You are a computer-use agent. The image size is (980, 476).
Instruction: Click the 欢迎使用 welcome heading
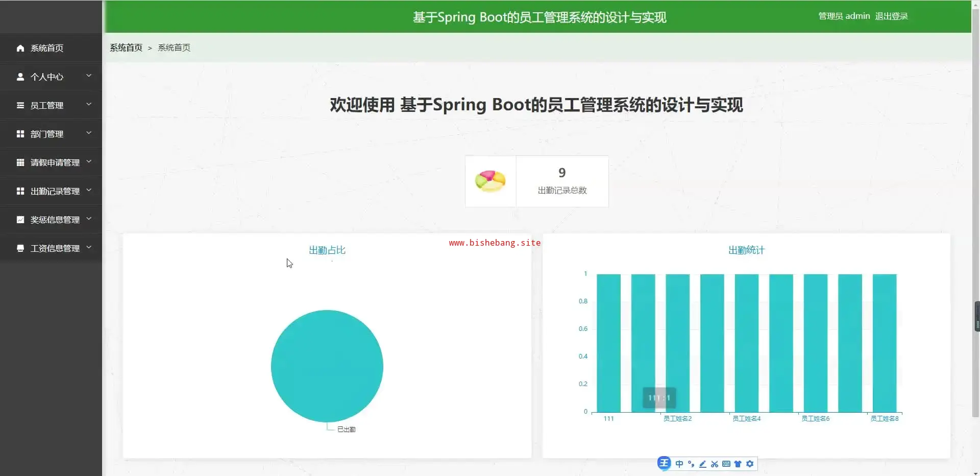[x=536, y=105]
